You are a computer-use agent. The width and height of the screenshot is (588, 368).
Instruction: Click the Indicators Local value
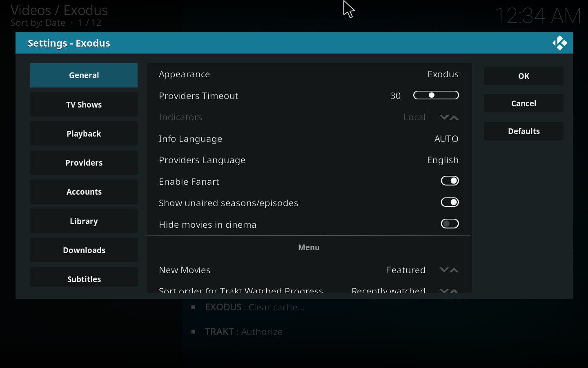coord(414,117)
